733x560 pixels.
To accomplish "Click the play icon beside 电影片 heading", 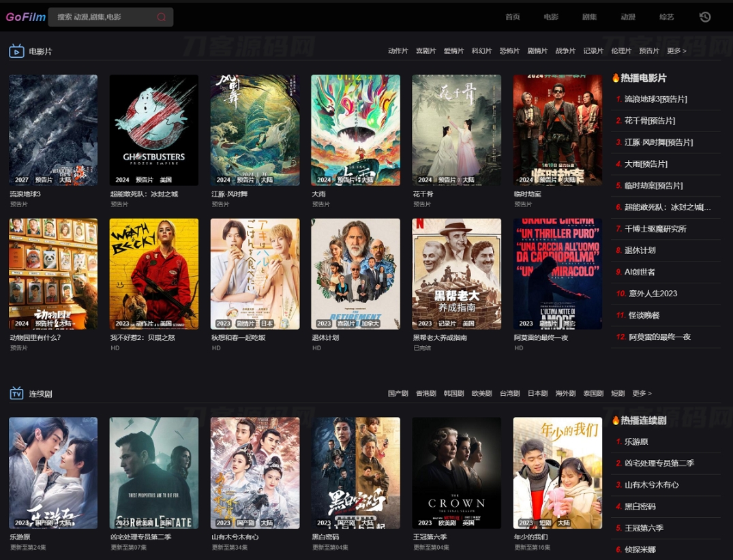I will tap(16, 51).
